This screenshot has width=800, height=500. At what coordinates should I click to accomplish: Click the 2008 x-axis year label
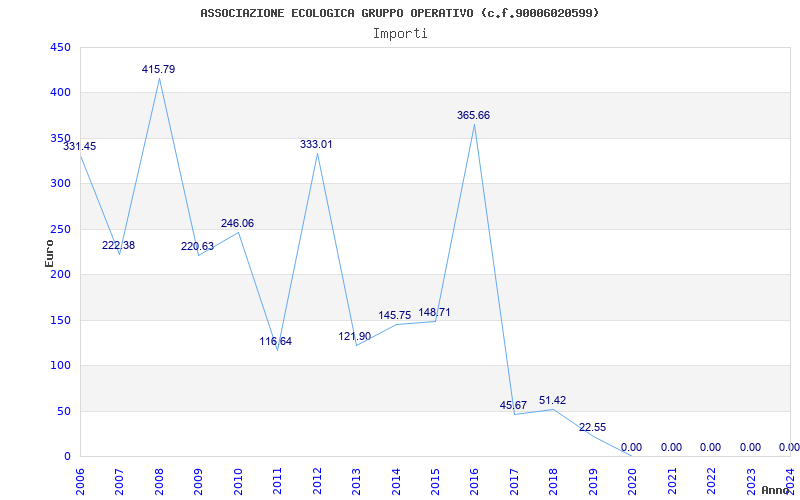[x=159, y=481]
